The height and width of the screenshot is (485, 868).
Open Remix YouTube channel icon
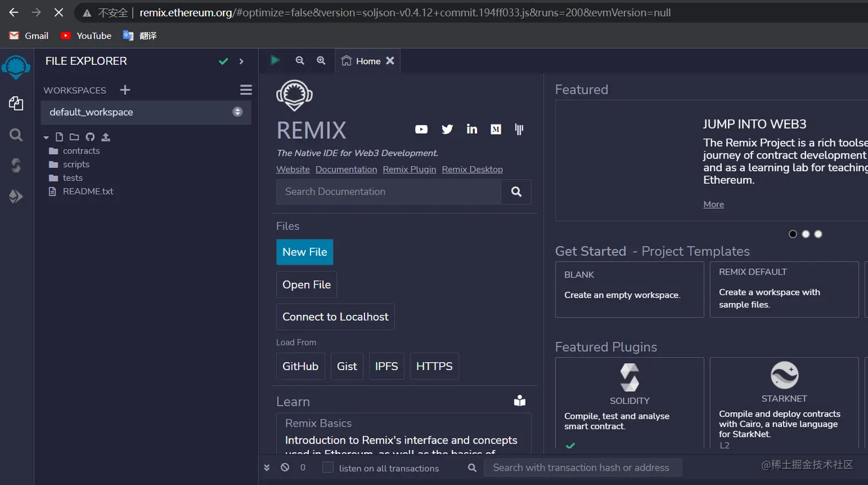coord(421,129)
